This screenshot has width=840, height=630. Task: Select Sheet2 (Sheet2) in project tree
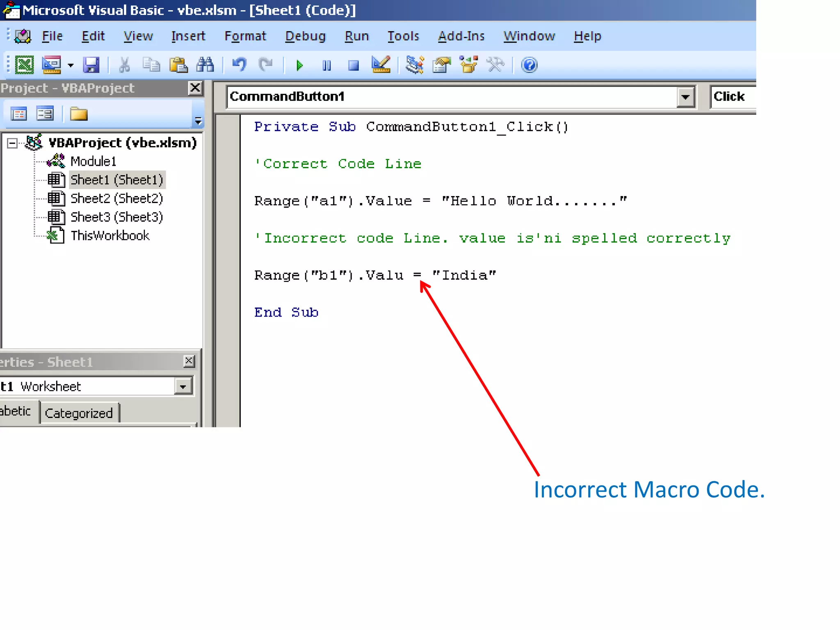point(116,198)
